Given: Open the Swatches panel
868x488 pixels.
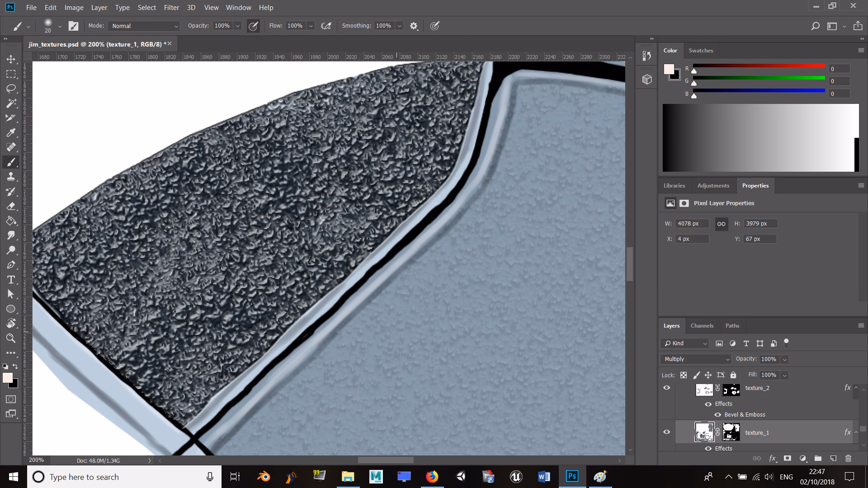Looking at the screenshot, I should pyautogui.click(x=701, y=50).
